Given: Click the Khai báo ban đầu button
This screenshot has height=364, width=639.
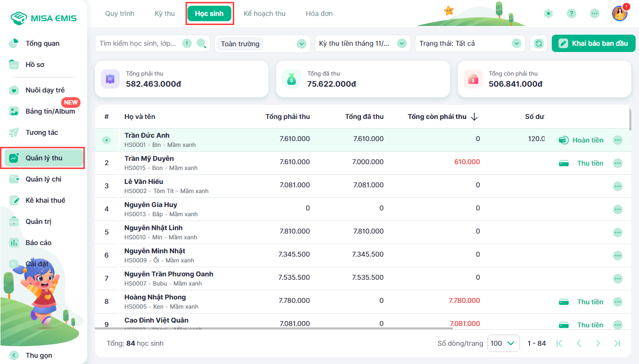Looking at the screenshot, I should [594, 43].
